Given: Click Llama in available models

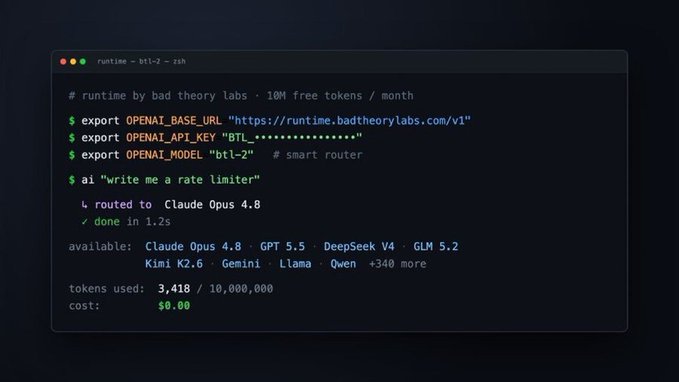Looking at the screenshot, I should 295,264.
